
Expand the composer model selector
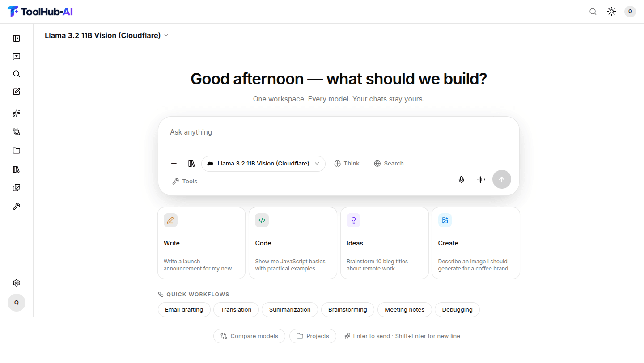[263, 164]
